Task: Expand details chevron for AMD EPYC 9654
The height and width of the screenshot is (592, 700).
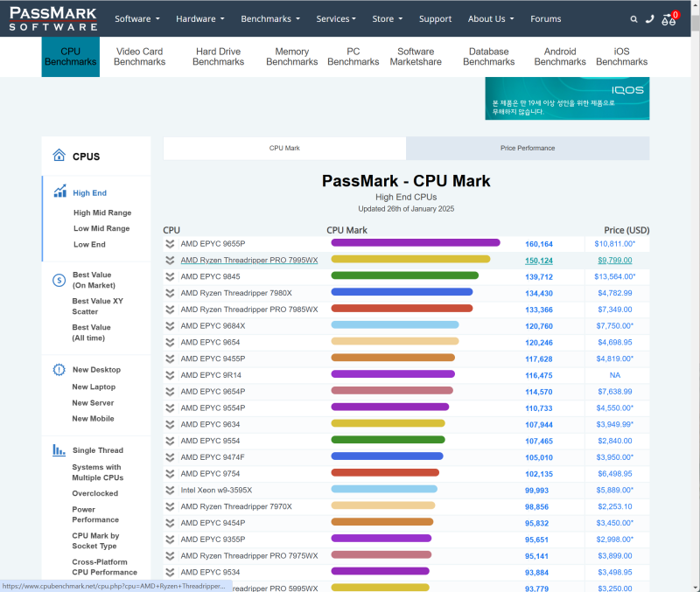Action: point(170,343)
